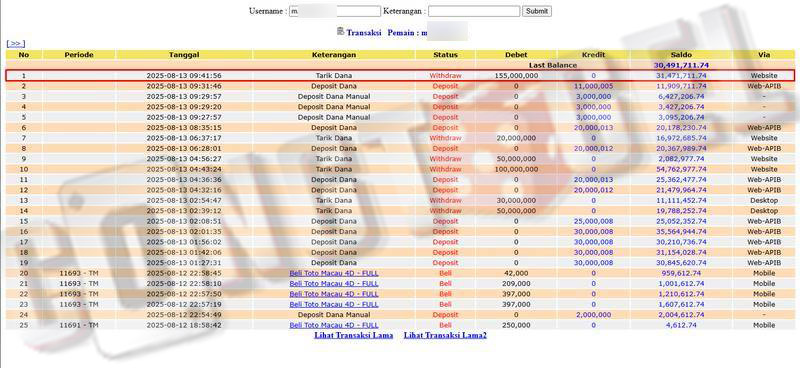800x368 pixels.
Task: Click the Status column header
Action: click(445, 55)
